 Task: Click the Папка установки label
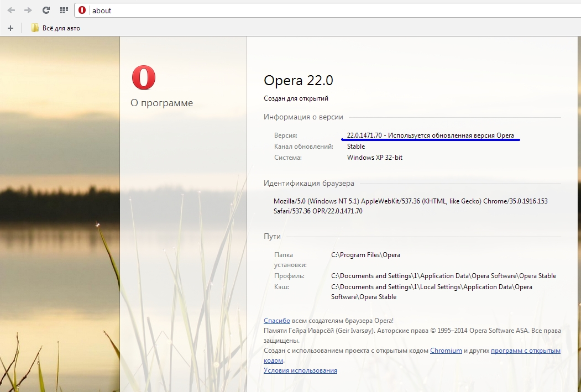(291, 260)
